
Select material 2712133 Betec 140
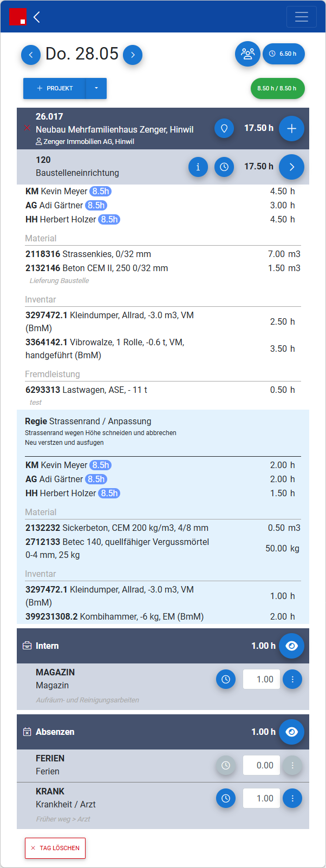click(x=163, y=548)
